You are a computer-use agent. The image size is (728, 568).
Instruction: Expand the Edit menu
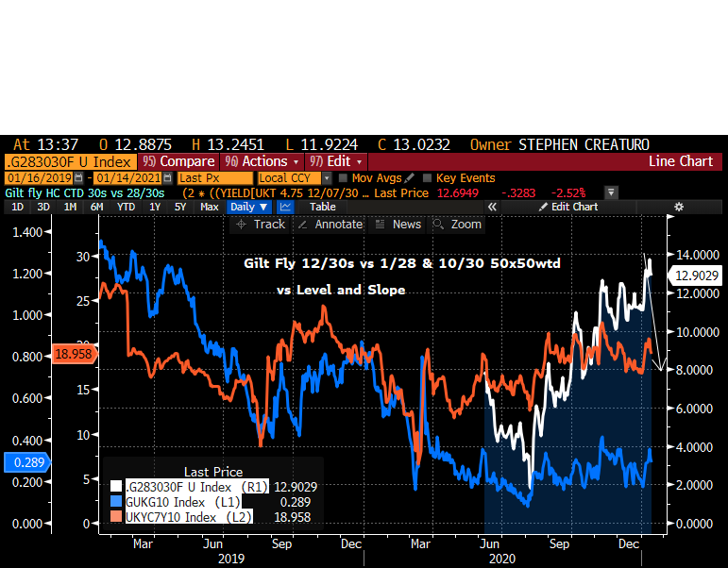coord(336,161)
